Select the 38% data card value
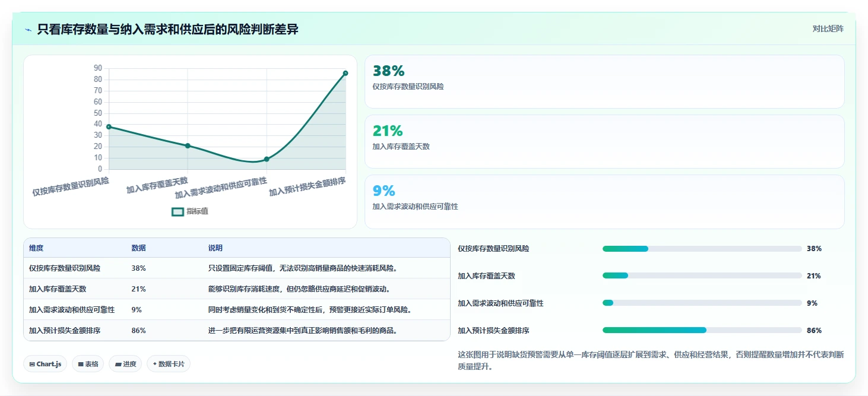This screenshot has width=868, height=396. click(388, 71)
